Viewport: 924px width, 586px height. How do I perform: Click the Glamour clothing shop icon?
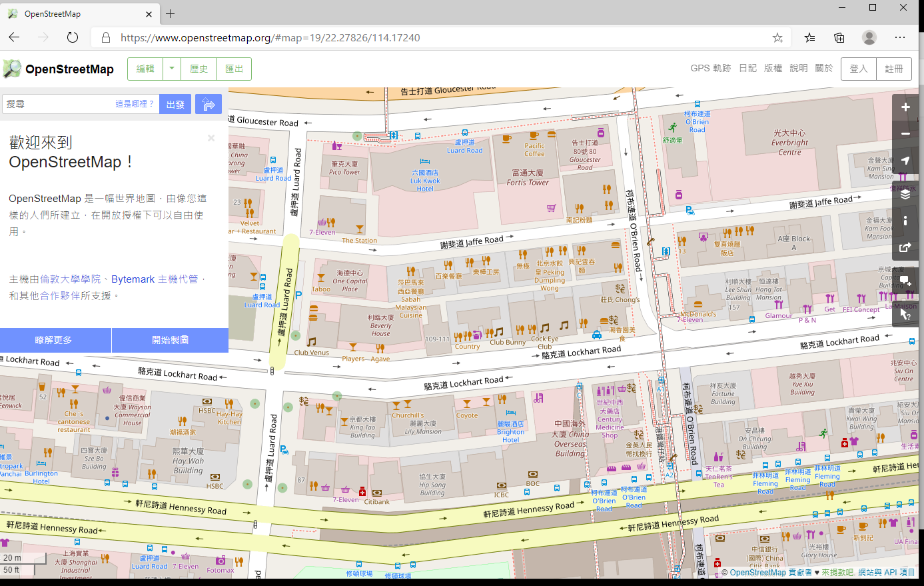click(x=778, y=305)
